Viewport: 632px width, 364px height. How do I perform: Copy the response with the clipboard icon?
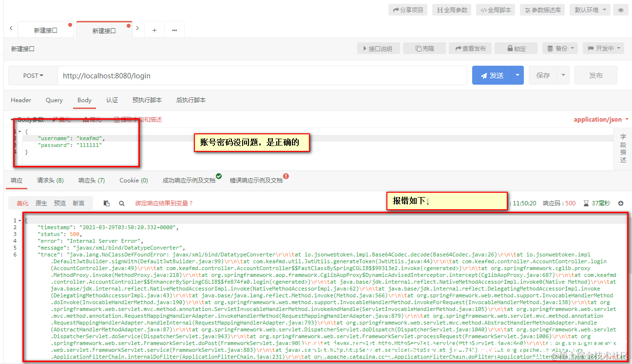(x=107, y=203)
